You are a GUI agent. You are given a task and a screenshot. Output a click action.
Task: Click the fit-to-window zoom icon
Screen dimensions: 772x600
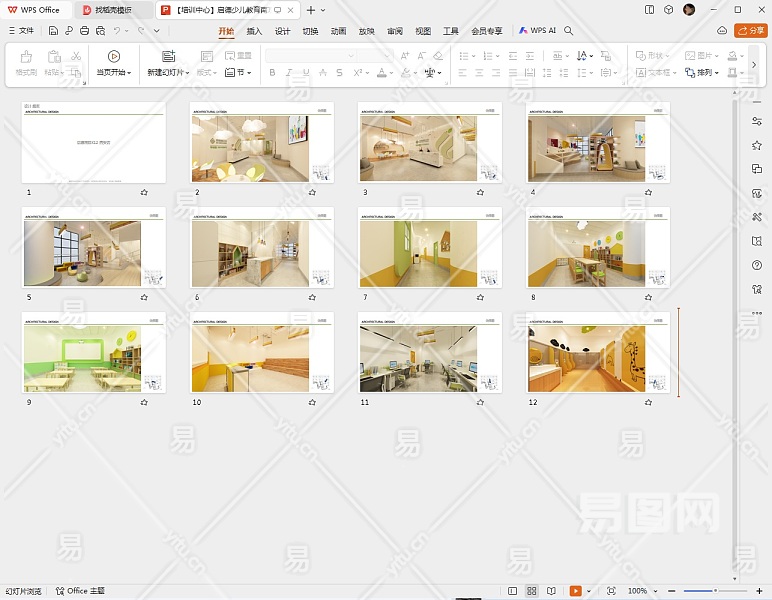(611, 591)
